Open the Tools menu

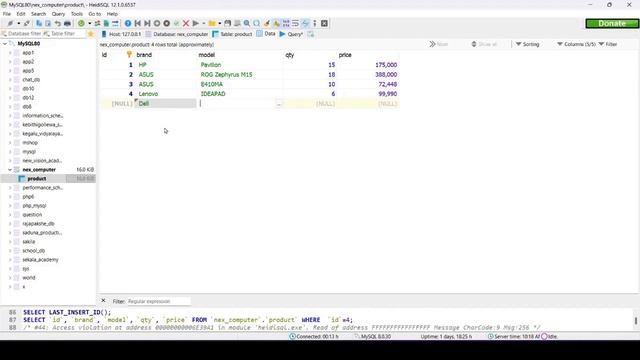point(77,14)
